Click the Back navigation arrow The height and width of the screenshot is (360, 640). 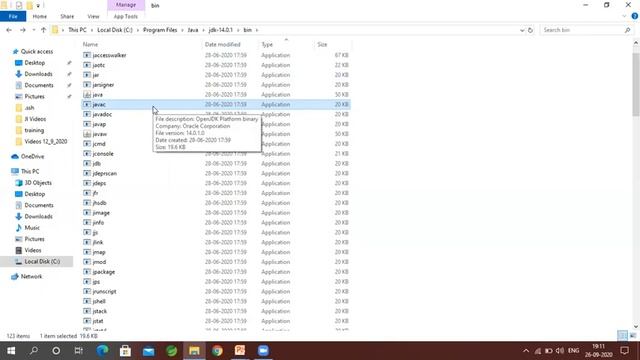pyautogui.click(x=9, y=30)
